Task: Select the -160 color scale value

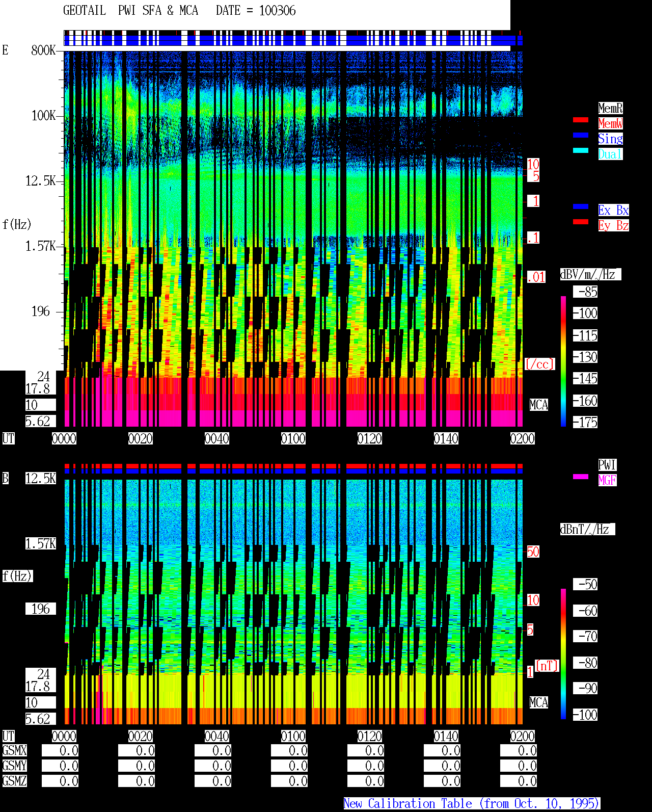Action: click(585, 401)
